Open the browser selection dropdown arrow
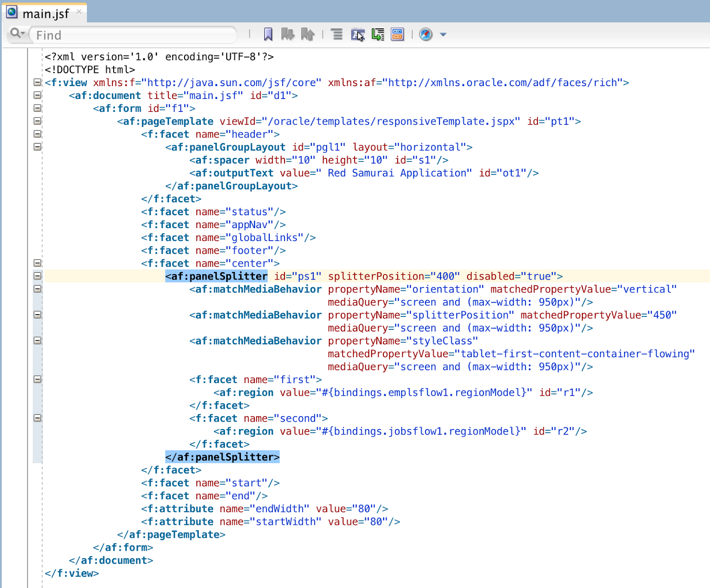This screenshot has width=710, height=588. tap(442, 35)
